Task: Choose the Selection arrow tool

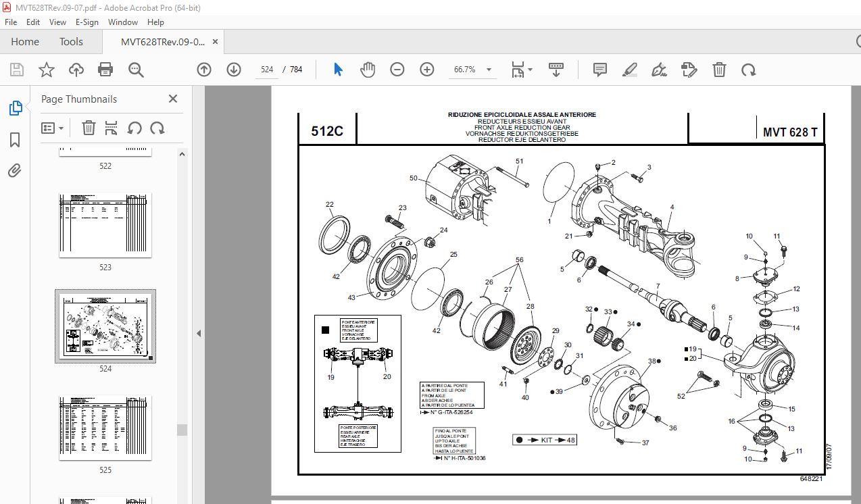Action: pyautogui.click(x=339, y=70)
